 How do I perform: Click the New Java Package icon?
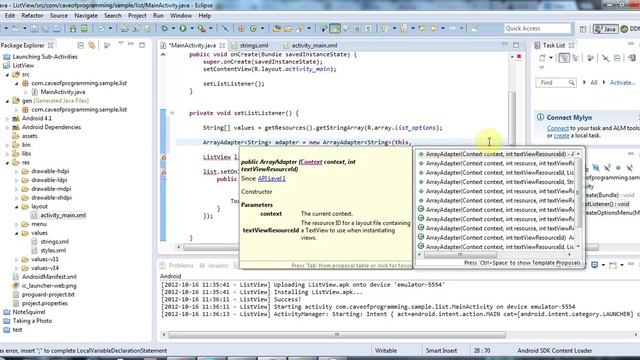pos(241,29)
